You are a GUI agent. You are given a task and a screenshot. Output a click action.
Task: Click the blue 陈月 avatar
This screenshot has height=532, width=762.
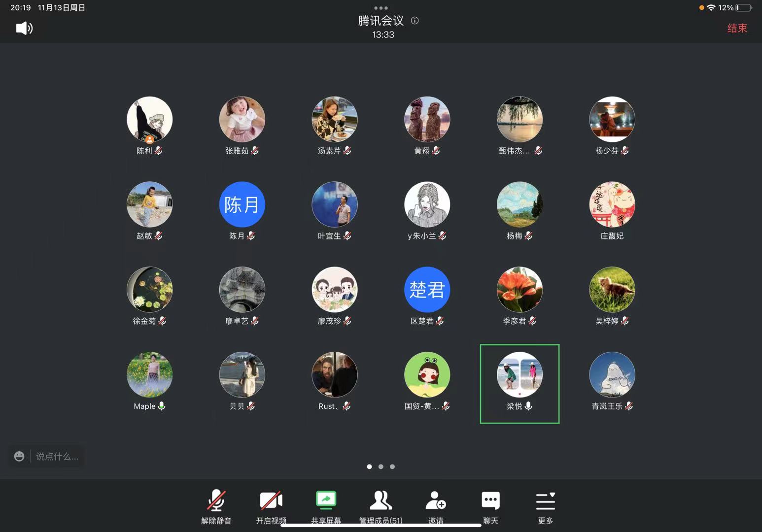(x=242, y=204)
